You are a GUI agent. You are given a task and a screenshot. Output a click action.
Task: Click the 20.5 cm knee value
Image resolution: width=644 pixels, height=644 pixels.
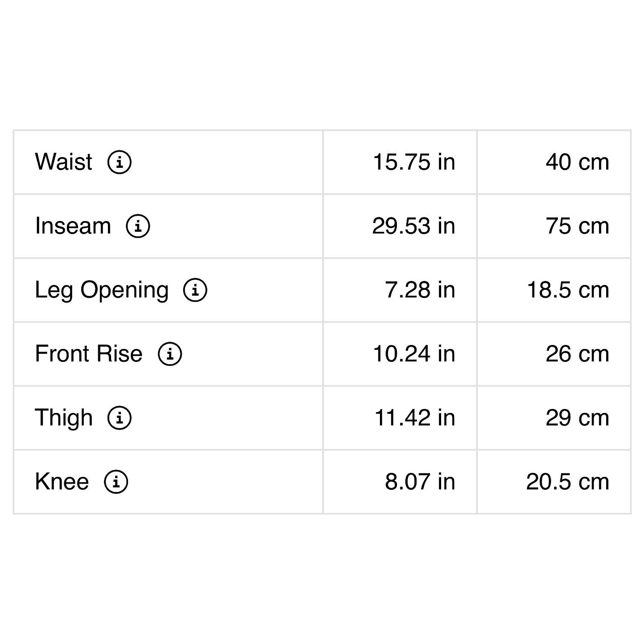point(568,482)
